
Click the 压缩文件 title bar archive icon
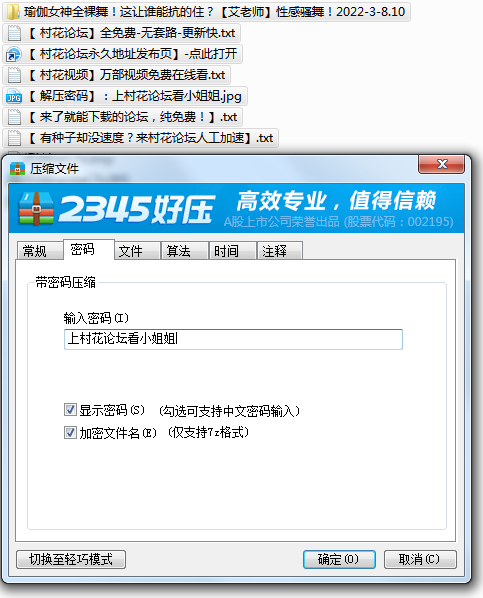(17, 169)
